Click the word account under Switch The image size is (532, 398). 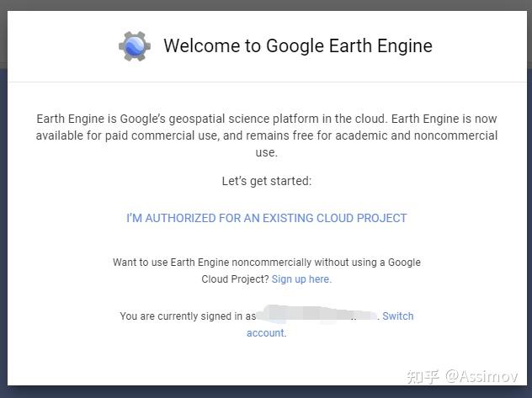[x=265, y=333]
